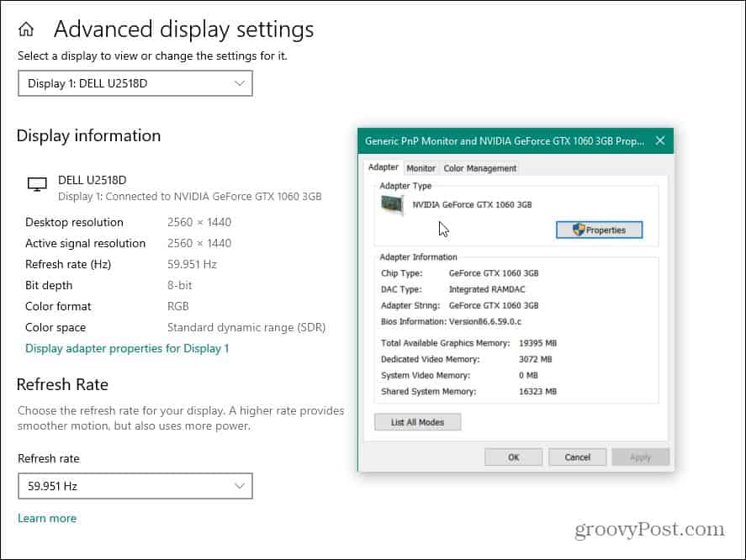Cancel the properties dialog
This screenshot has width=746, height=560.
pyautogui.click(x=577, y=457)
